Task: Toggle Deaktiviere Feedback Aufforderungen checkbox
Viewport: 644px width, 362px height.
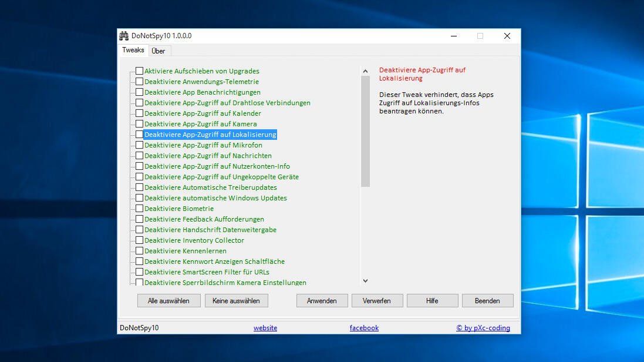Action: pyautogui.click(x=140, y=219)
